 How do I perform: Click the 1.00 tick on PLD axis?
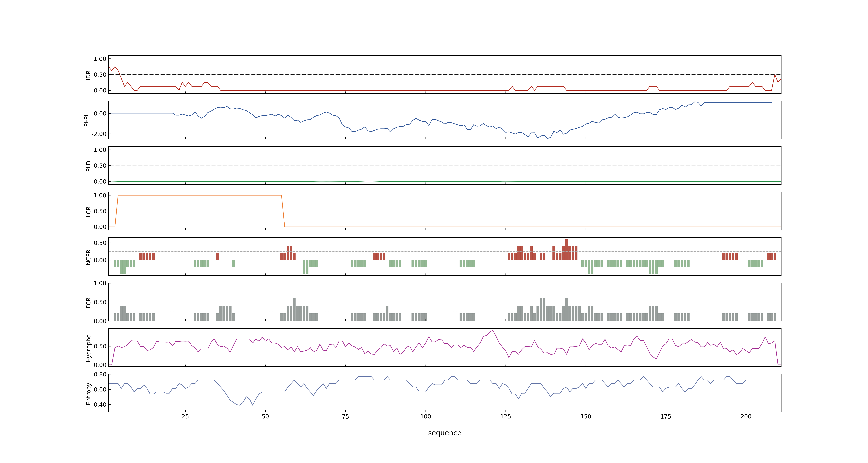(x=100, y=150)
